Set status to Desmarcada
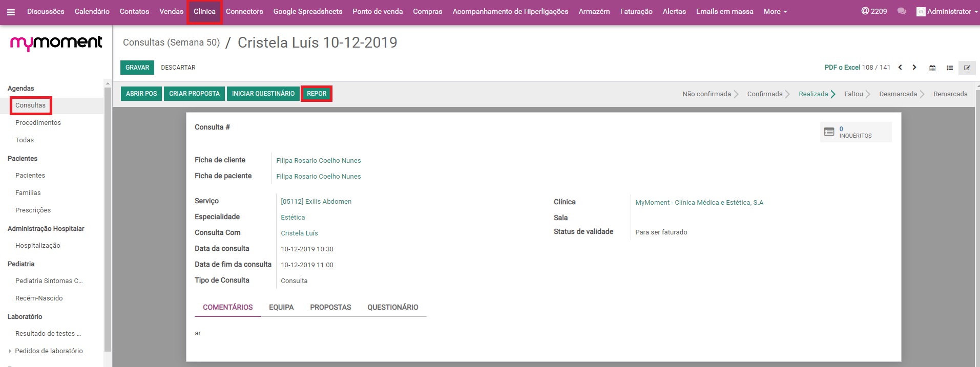Viewport: 980px width, 367px height. (x=899, y=94)
